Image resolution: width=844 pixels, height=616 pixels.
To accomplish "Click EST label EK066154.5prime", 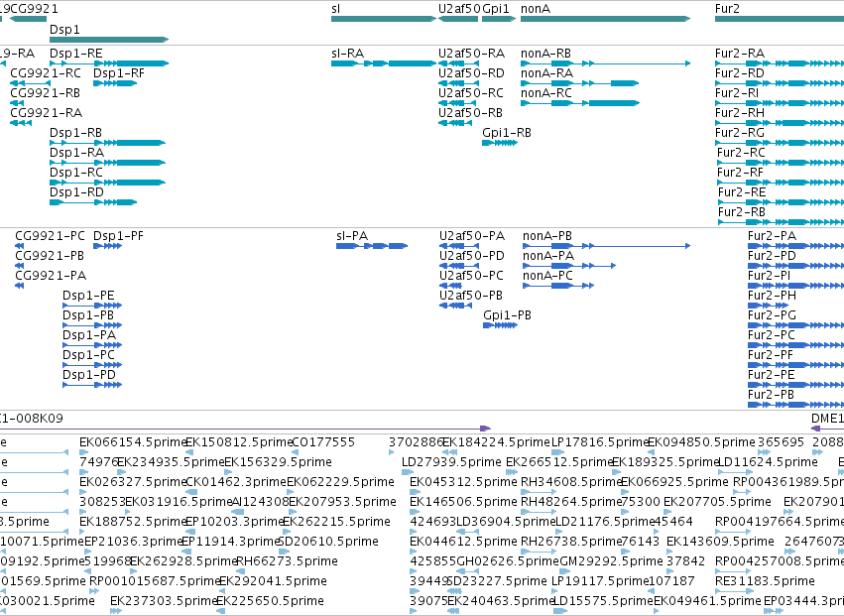I will point(133,442).
